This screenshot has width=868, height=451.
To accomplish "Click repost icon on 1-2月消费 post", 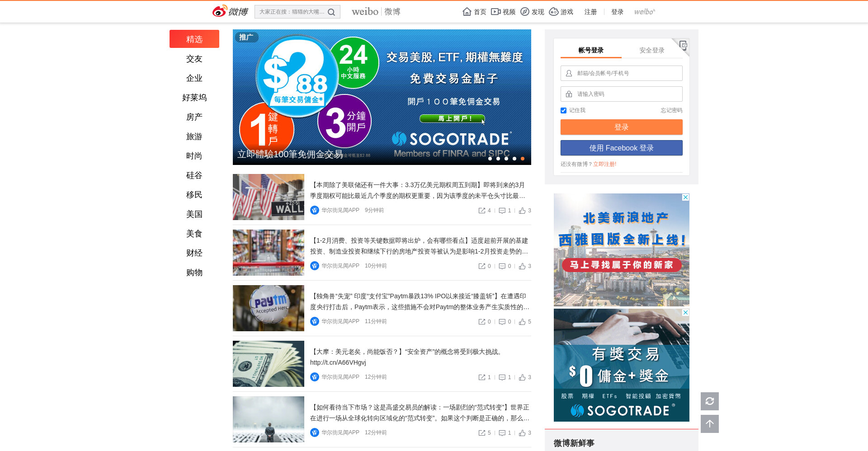I will pos(482,266).
